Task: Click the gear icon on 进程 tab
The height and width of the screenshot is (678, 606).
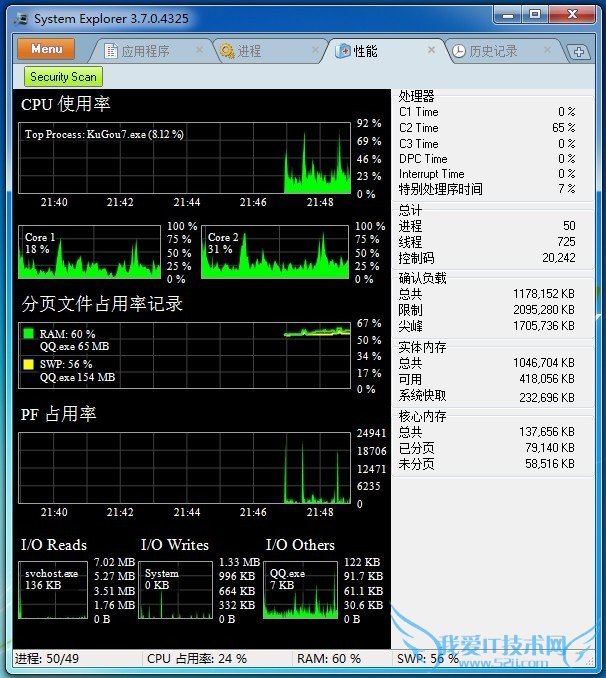Action: point(227,51)
